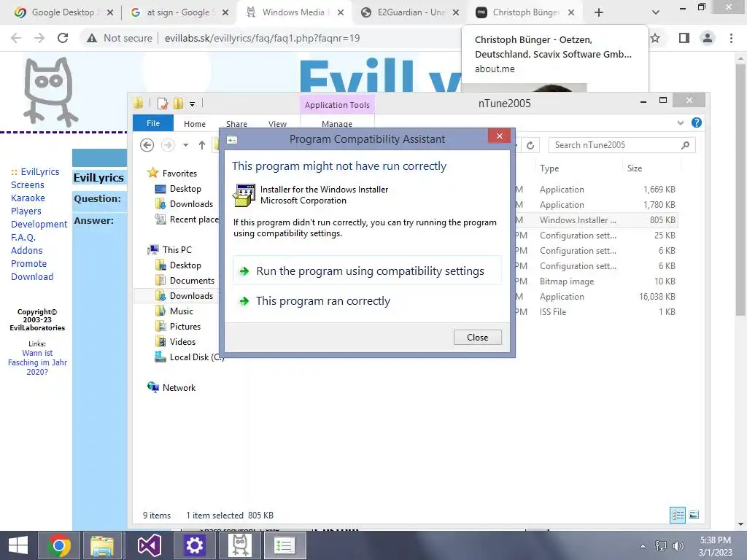This screenshot has height=560, width=747.
Task: Select the ISS File row
Action: click(x=596, y=312)
